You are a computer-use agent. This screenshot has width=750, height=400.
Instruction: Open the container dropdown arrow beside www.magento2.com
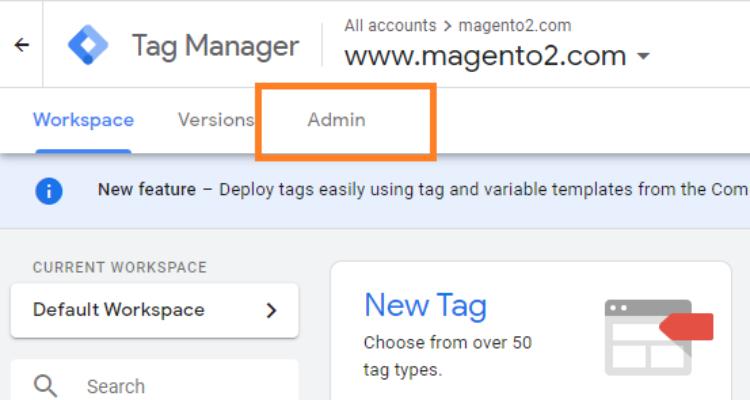(643, 56)
